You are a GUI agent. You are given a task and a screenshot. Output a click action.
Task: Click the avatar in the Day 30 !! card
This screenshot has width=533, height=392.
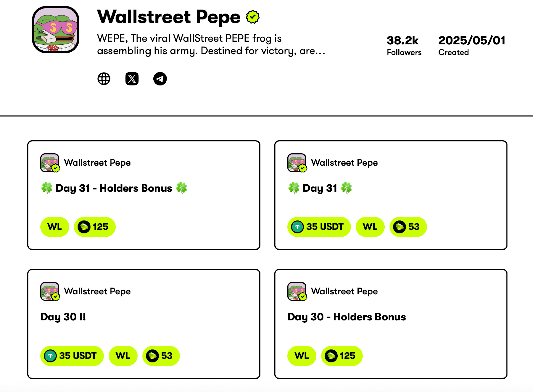[x=50, y=291]
